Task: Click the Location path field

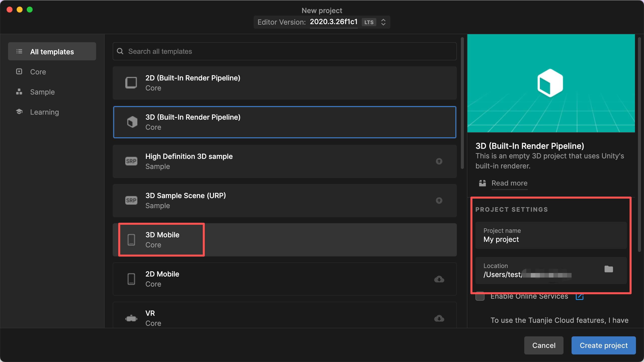Action: [x=551, y=270]
